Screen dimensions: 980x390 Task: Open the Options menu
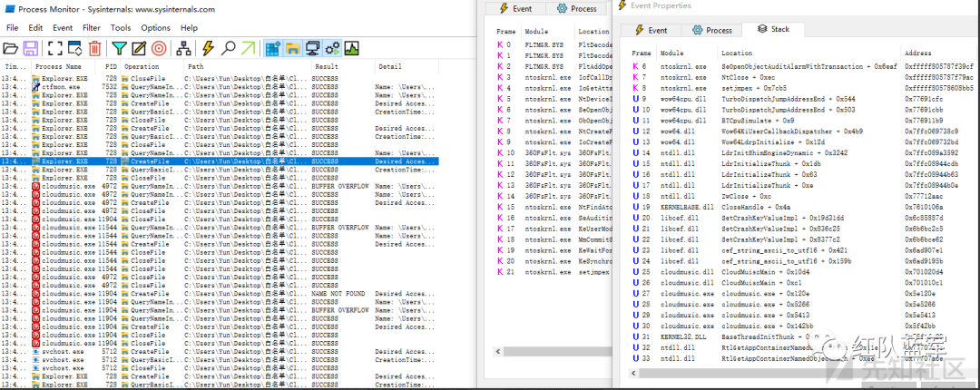156,27
